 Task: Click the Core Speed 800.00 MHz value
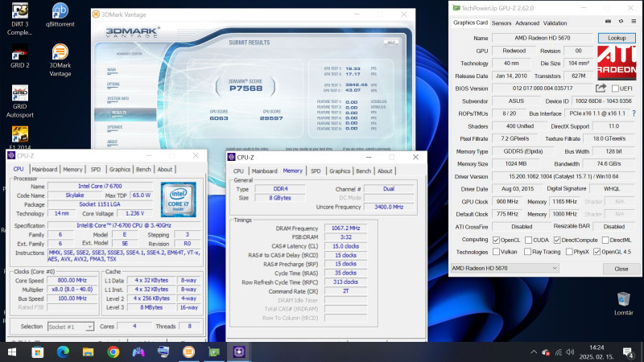click(72, 280)
